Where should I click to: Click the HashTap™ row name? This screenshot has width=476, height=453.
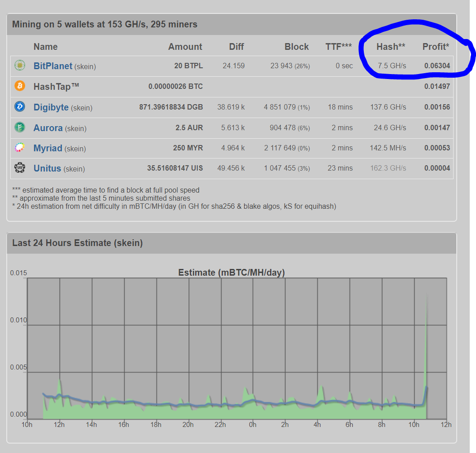tap(56, 87)
